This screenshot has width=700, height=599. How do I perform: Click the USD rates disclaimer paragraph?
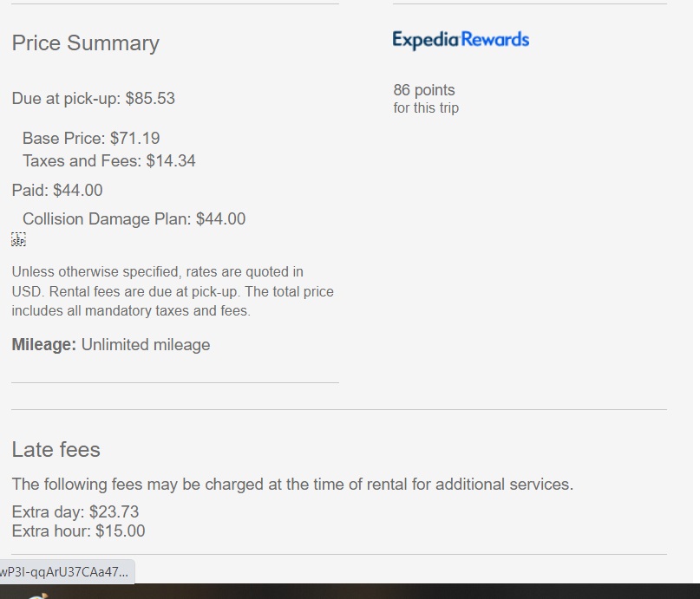click(173, 291)
